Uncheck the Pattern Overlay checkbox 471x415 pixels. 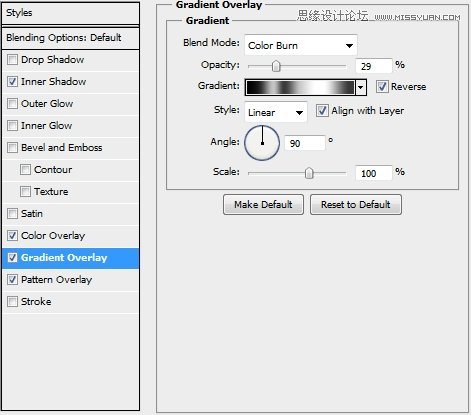coord(12,280)
